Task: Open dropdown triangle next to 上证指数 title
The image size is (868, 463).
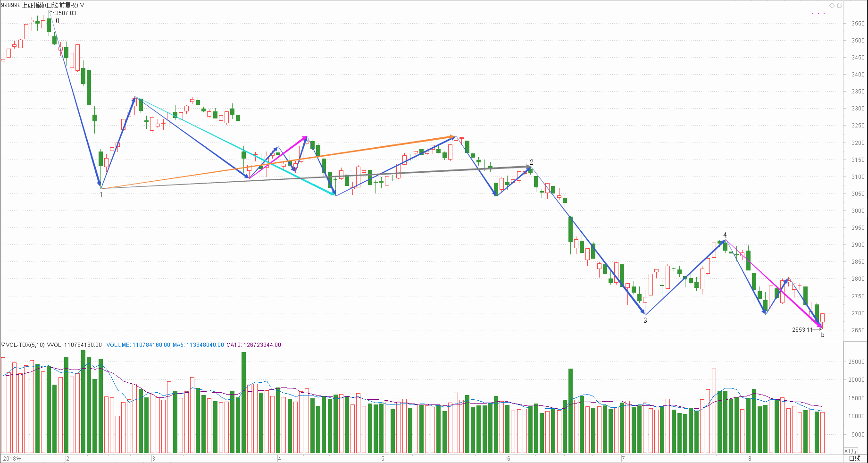Action: (82, 5)
